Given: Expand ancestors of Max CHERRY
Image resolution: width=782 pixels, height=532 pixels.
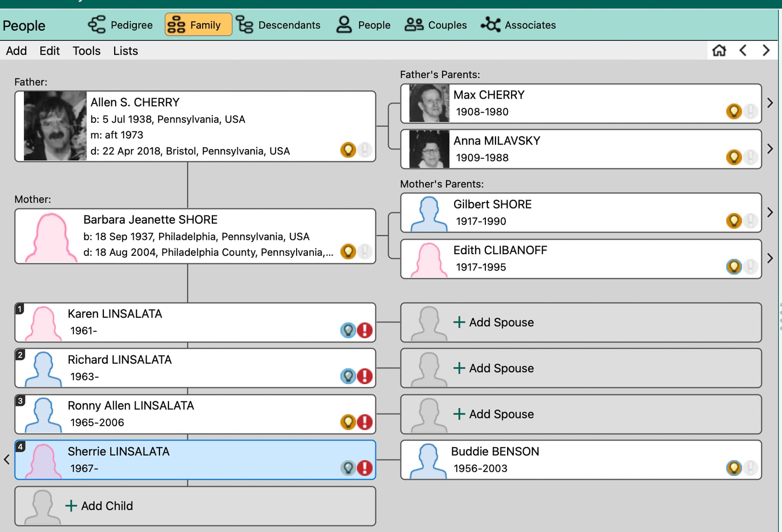Looking at the screenshot, I should pos(770,103).
